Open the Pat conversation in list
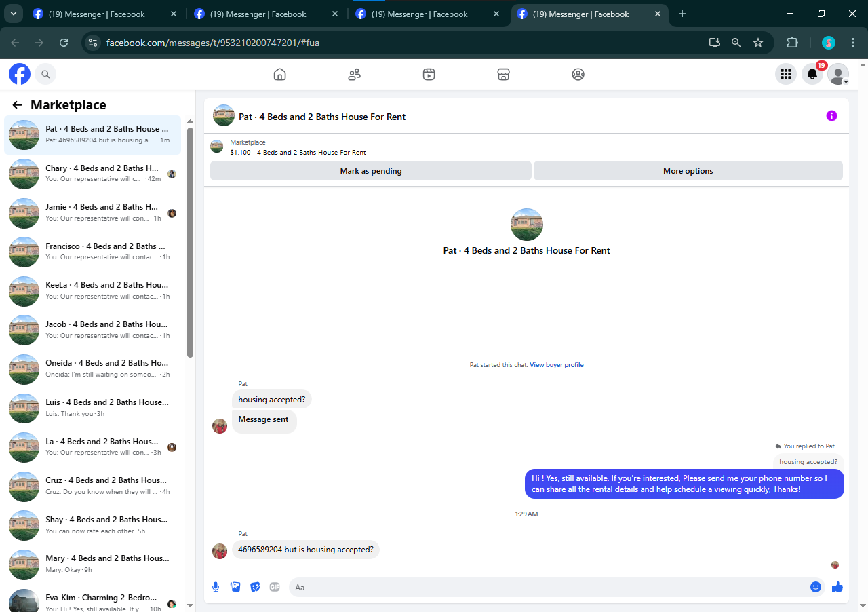 (93, 134)
